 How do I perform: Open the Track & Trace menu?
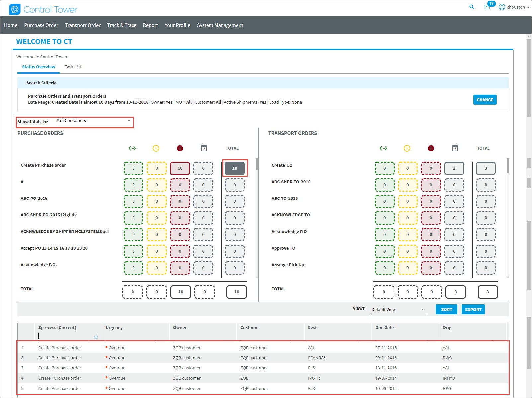click(x=122, y=25)
